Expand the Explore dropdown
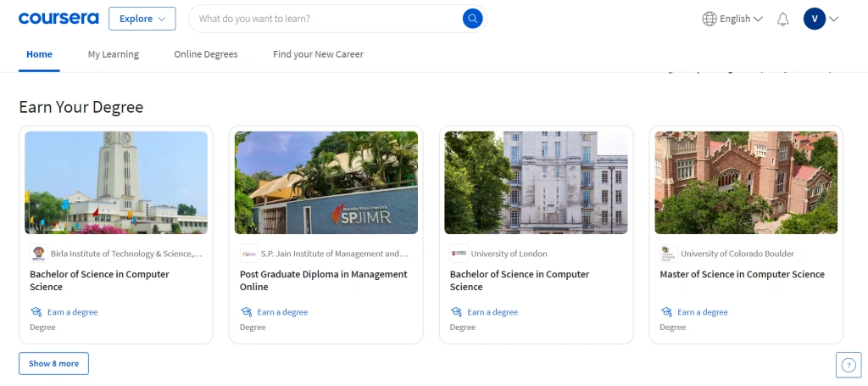 pos(142,19)
